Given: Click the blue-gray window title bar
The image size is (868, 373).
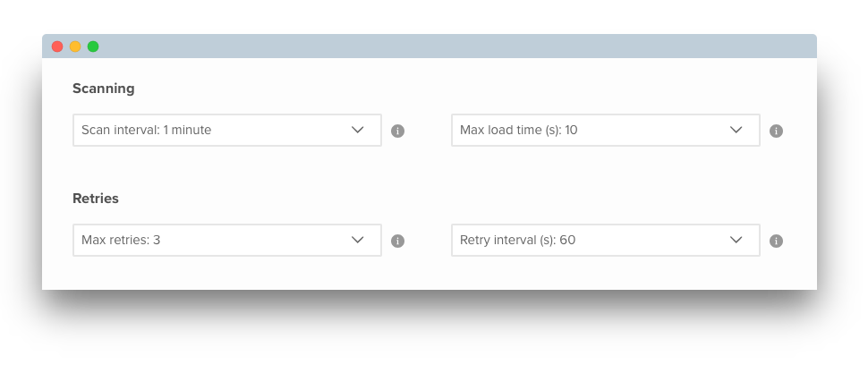Looking at the screenshot, I should click(430, 47).
